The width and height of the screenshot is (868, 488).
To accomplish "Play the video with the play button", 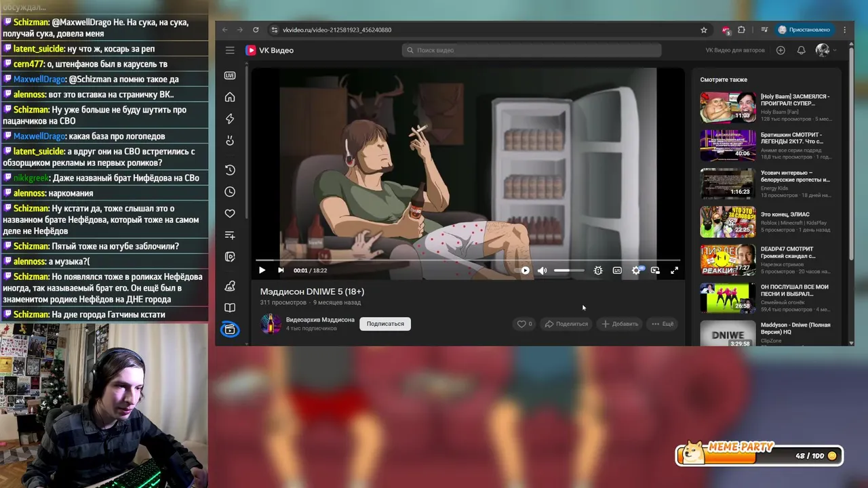I will [262, 270].
